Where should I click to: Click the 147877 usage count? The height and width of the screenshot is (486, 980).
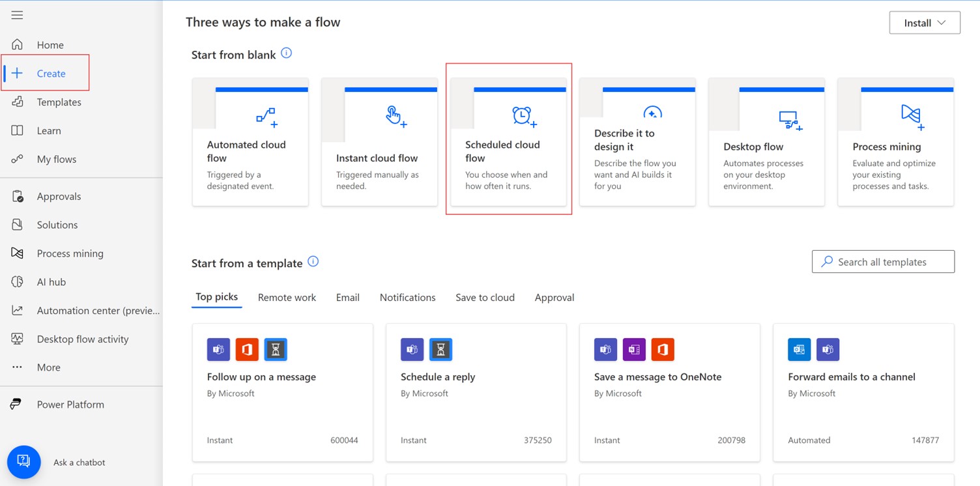click(x=925, y=440)
